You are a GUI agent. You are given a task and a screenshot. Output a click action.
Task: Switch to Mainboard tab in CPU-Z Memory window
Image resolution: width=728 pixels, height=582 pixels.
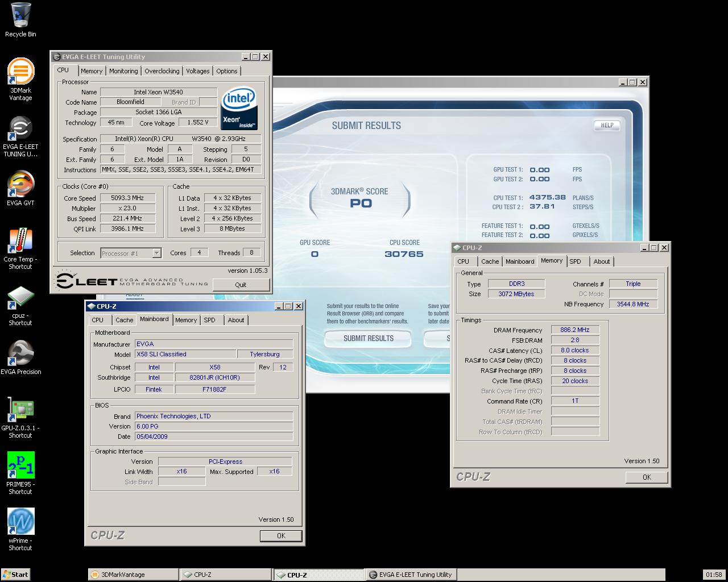point(519,261)
